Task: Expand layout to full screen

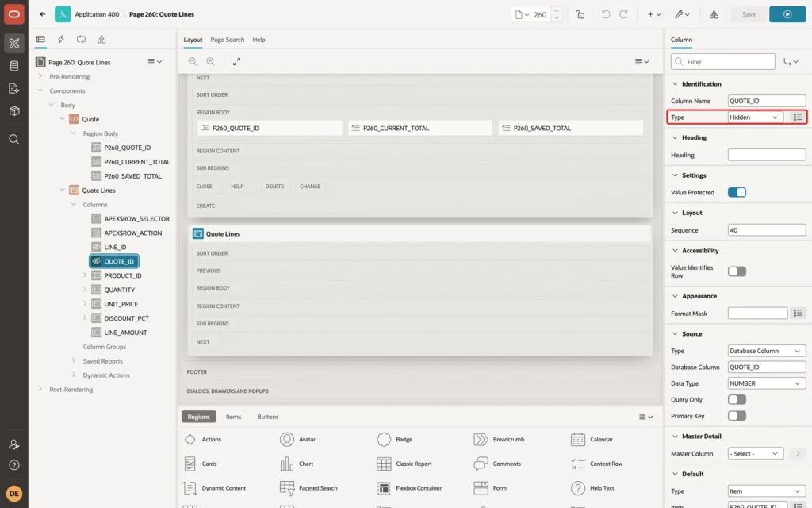Action: coord(236,61)
